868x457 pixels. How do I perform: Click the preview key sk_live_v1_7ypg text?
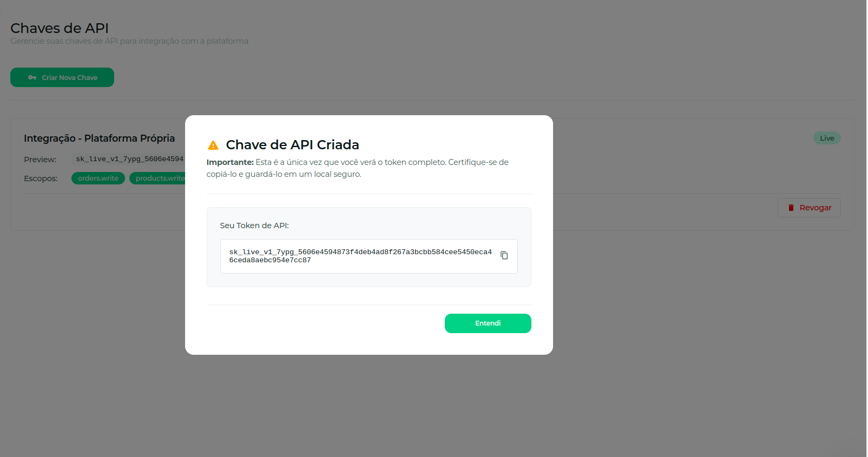coord(129,159)
